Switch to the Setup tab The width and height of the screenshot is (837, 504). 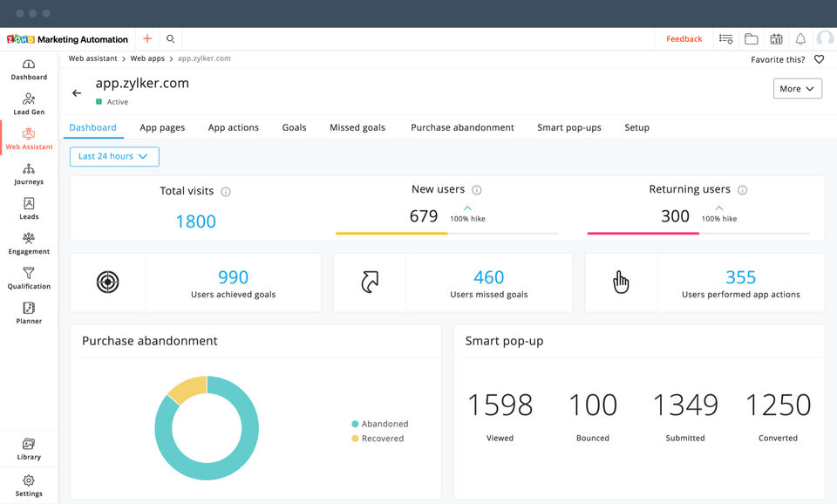coord(636,127)
